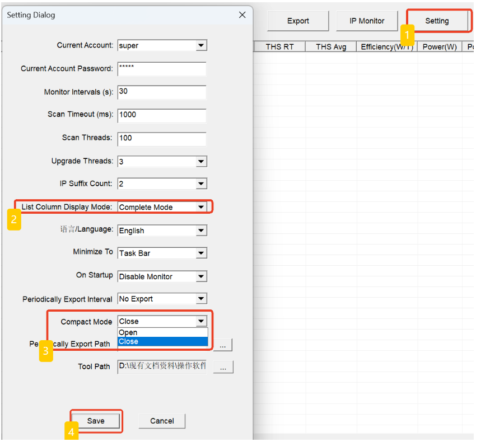Click the Current Account Password field

(162, 69)
